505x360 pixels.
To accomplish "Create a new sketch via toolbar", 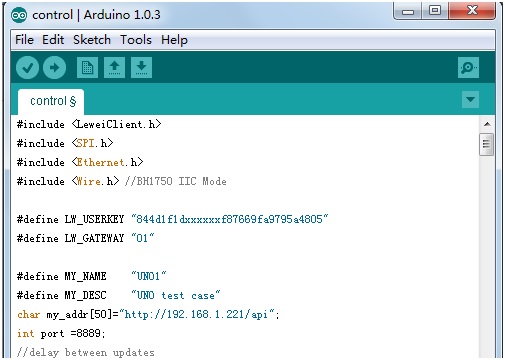I will 87,68.
